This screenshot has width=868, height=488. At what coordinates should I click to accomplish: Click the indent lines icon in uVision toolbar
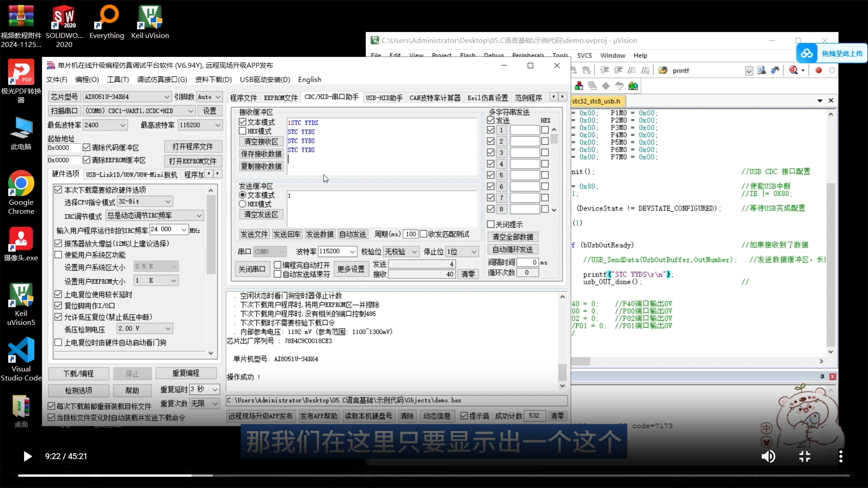(604, 70)
